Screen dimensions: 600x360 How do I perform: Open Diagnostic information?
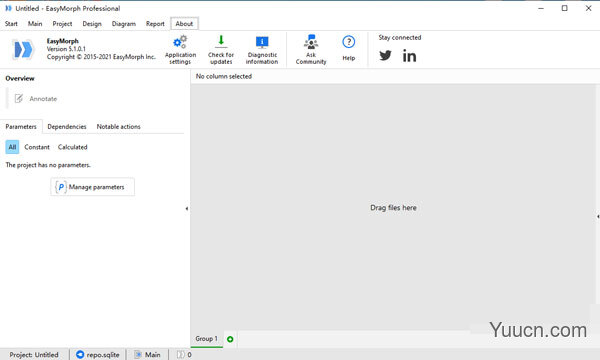tap(262, 50)
